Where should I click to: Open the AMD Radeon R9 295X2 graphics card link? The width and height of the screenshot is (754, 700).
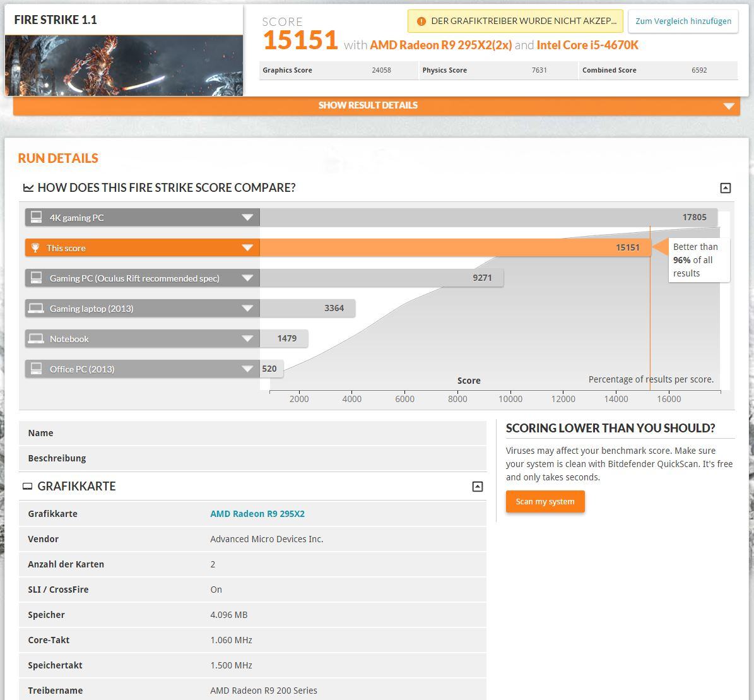(257, 514)
